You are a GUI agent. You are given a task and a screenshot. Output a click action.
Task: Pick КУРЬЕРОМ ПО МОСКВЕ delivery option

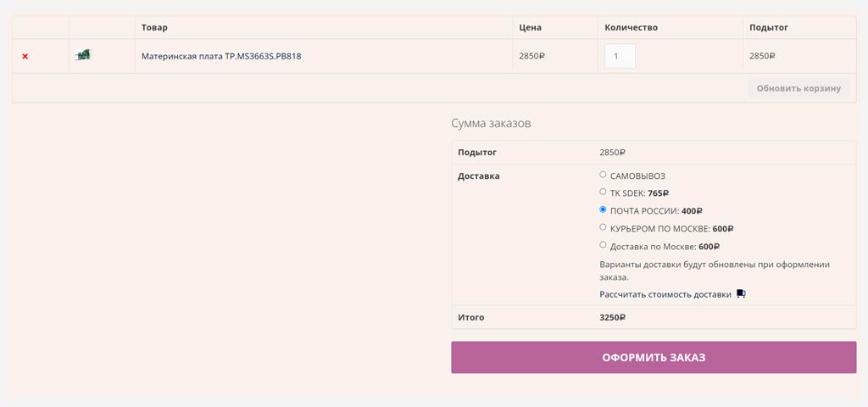pyautogui.click(x=603, y=227)
